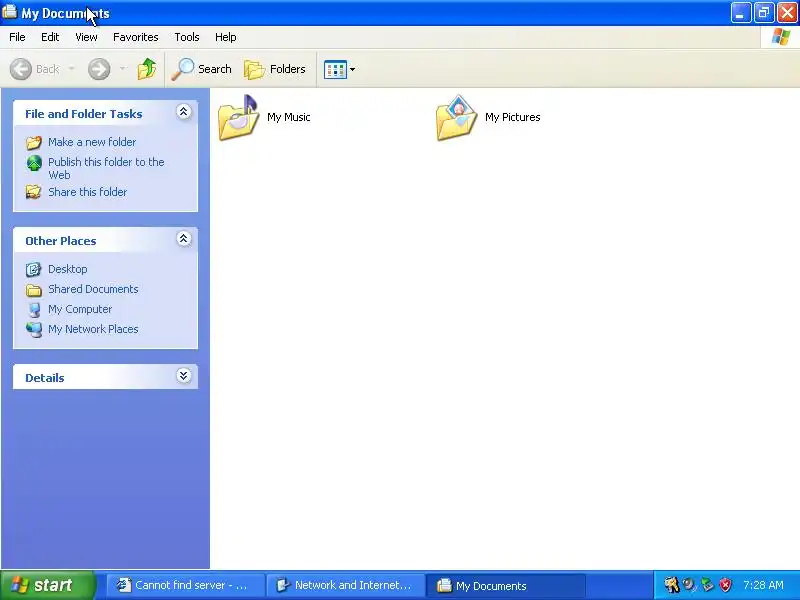The height and width of the screenshot is (600, 800).
Task: Click the Share this folder icon
Action: click(34, 192)
